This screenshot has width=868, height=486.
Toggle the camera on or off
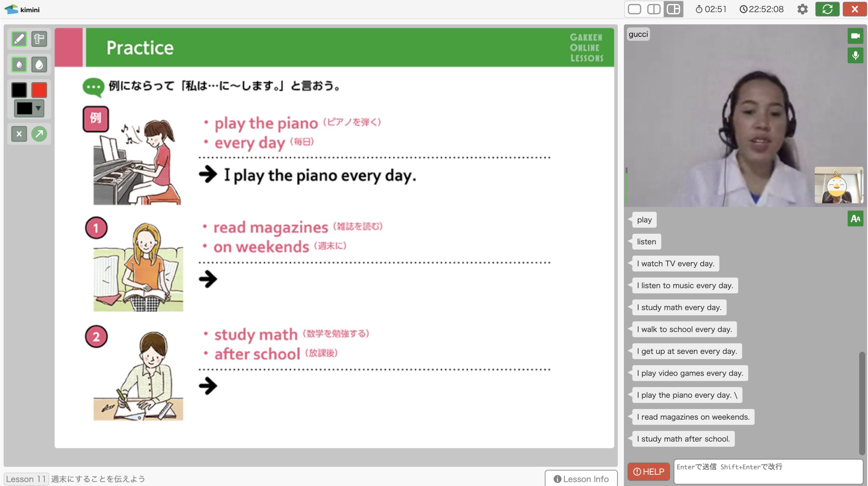855,36
